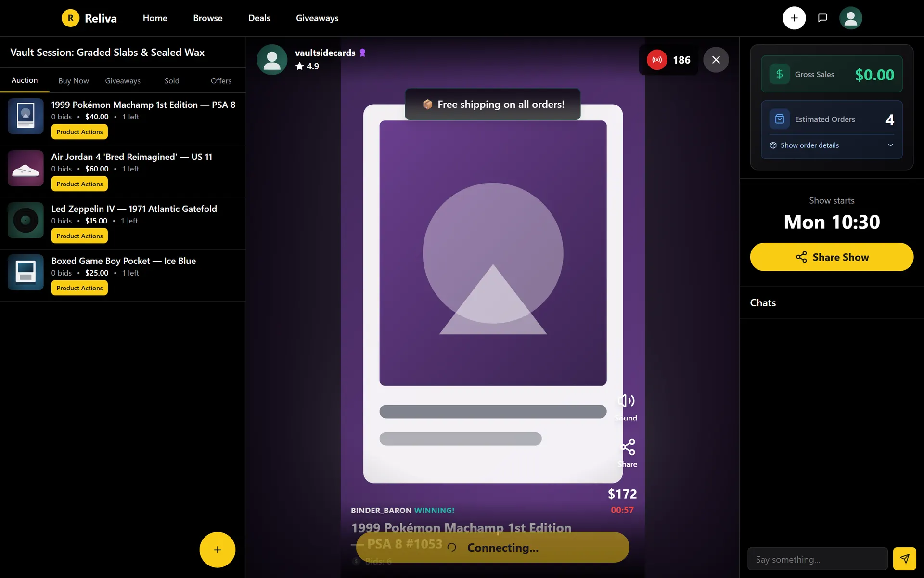Click the $172 current bid price
The image size is (924, 578).
click(622, 494)
